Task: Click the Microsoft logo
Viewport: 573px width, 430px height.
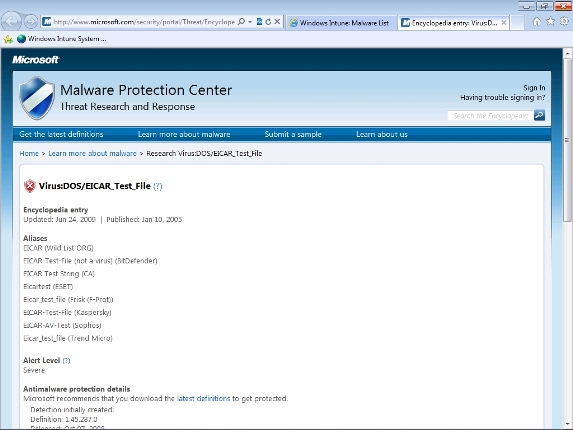Action: (35, 60)
